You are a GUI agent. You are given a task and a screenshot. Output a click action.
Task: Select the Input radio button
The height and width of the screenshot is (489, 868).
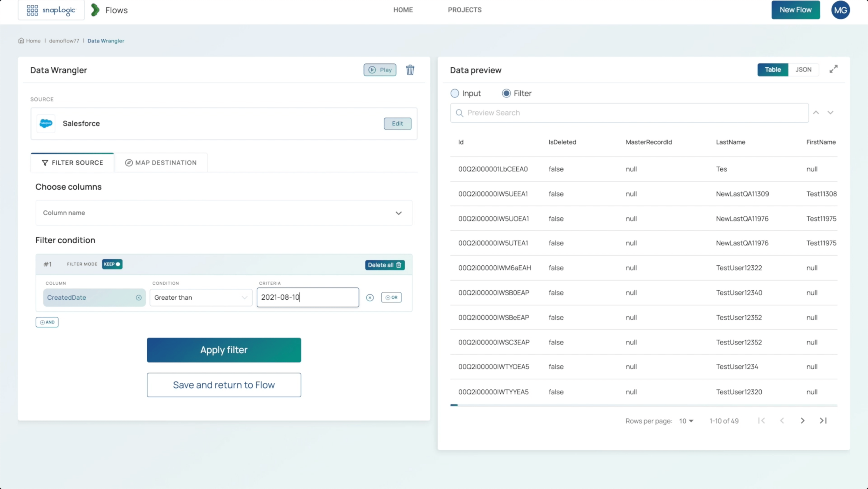click(x=454, y=94)
